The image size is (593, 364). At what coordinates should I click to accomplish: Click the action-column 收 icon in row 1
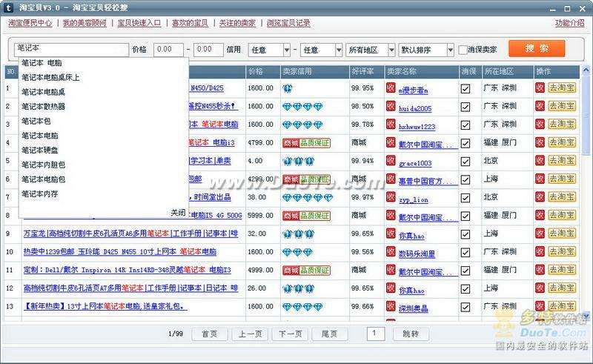click(x=540, y=87)
